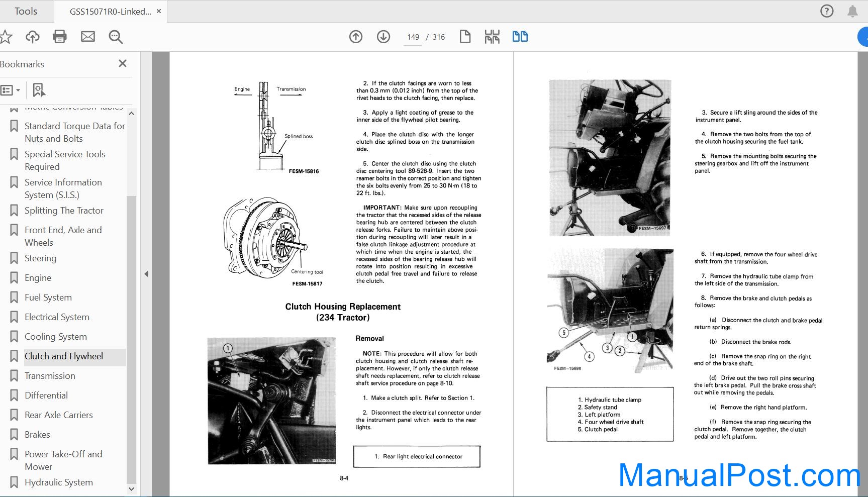Choose the single page view icon
Screen dimensions: 868x497
pyautogui.click(x=465, y=36)
